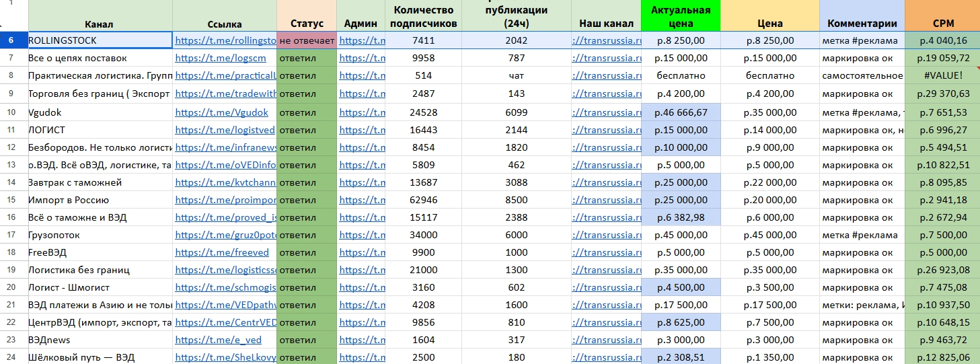Select the Статус column header cell
980x364 pixels.
[x=307, y=16]
